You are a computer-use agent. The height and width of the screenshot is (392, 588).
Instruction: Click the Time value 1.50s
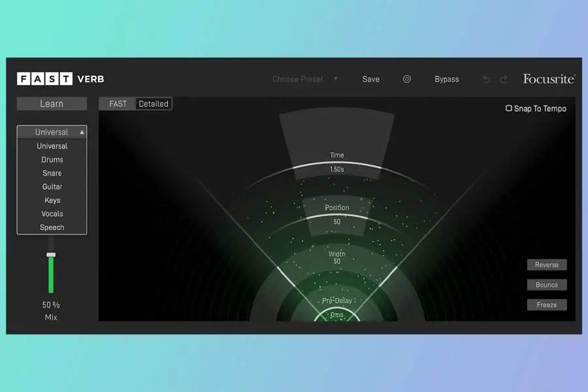click(336, 170)
